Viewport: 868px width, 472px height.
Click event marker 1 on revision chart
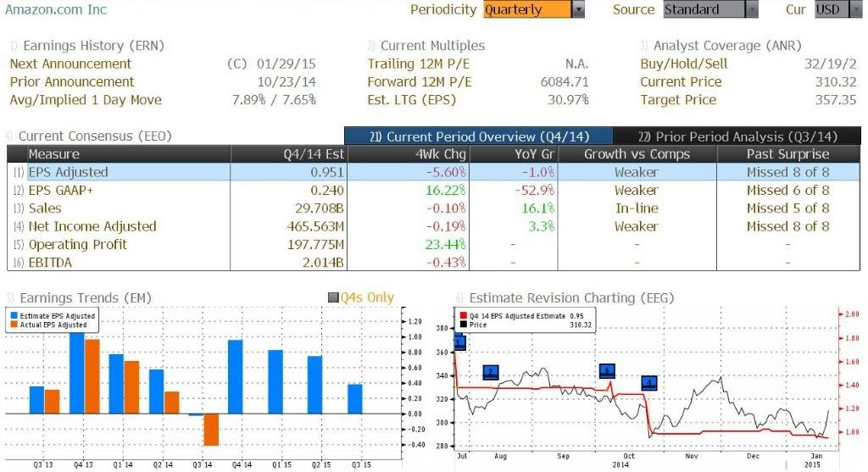[x=459, y=342]
